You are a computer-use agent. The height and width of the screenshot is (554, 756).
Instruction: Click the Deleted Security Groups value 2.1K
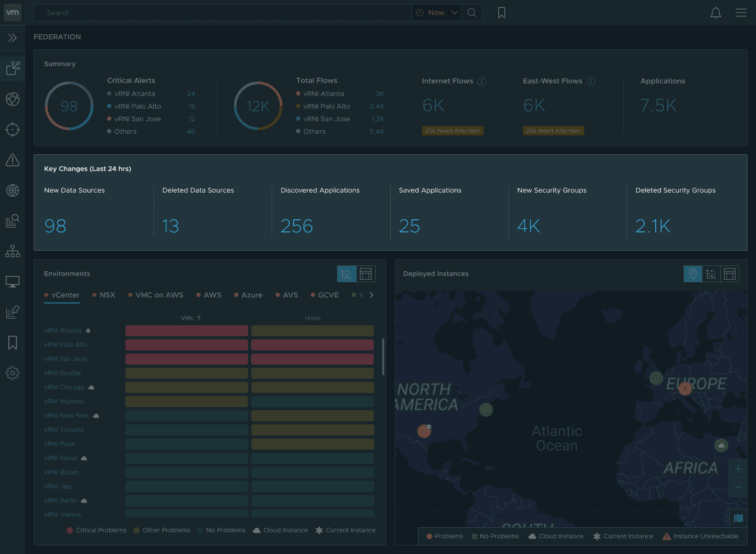coord(653,226)
